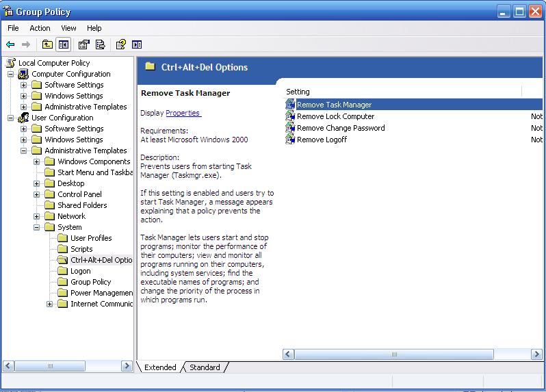This screenshot has height=392, width=546.
Task: Select the Remove Logoff setting
Action: pyautogui.click(x=322, y=140)
